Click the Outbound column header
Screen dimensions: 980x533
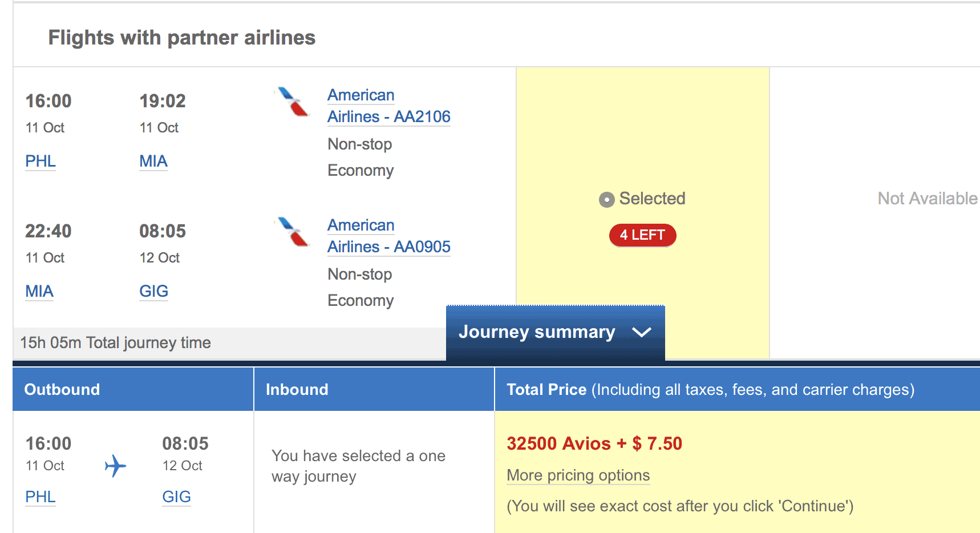click(62, 389)
